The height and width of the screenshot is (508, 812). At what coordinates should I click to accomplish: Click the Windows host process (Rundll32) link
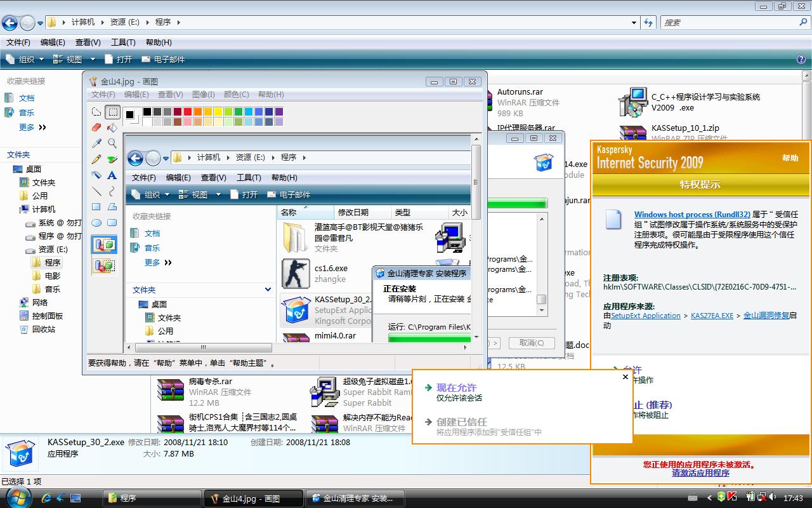[692, 215]
